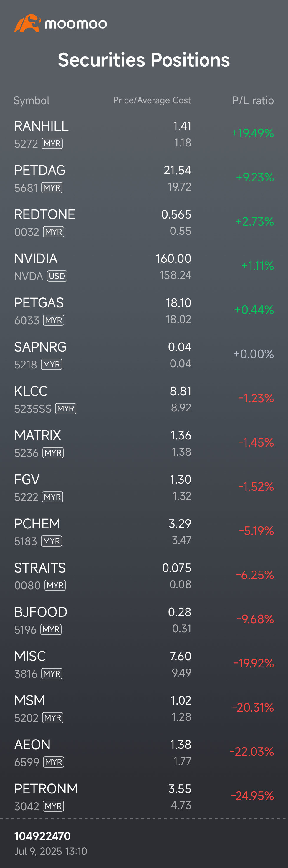This screenshot has width=288, height=868.
Task: Open the NVIDIA position row
Action: [x=144, y=267]
